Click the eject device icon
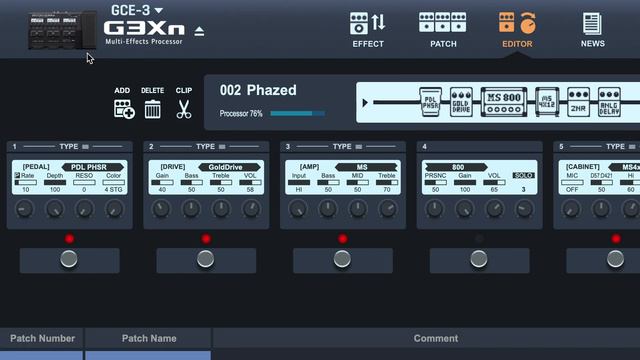This screenshot has height=360, width=640. coord(199,31)
